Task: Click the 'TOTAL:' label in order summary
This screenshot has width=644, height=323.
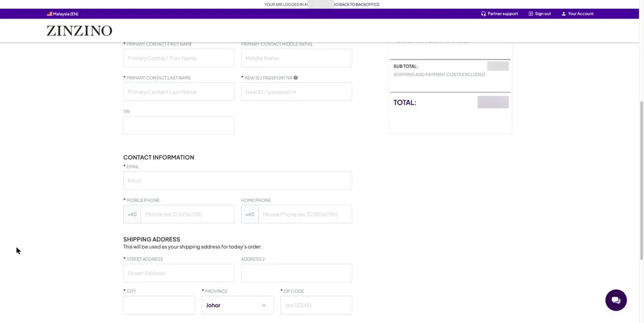Action: click(405, 102)
